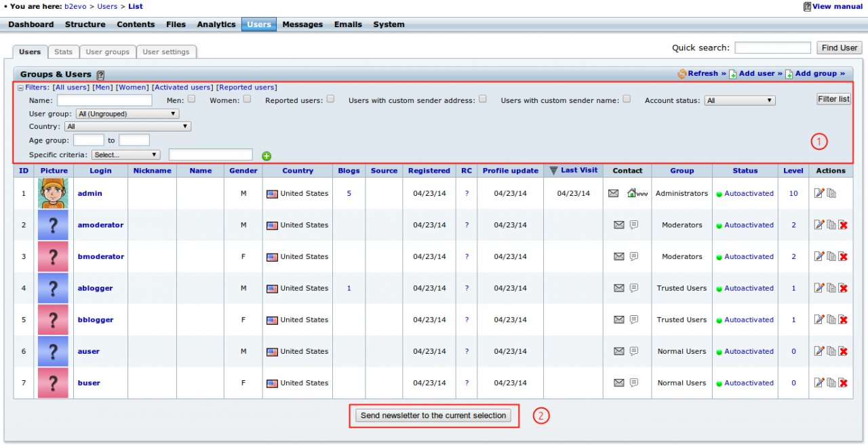
Task: Click admin's Blogs count 5
Action: point(349,193)
